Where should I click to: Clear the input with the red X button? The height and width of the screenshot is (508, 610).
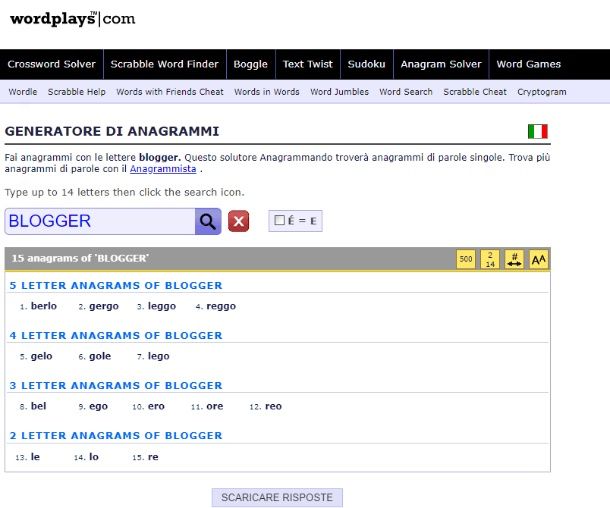[238, 221]
